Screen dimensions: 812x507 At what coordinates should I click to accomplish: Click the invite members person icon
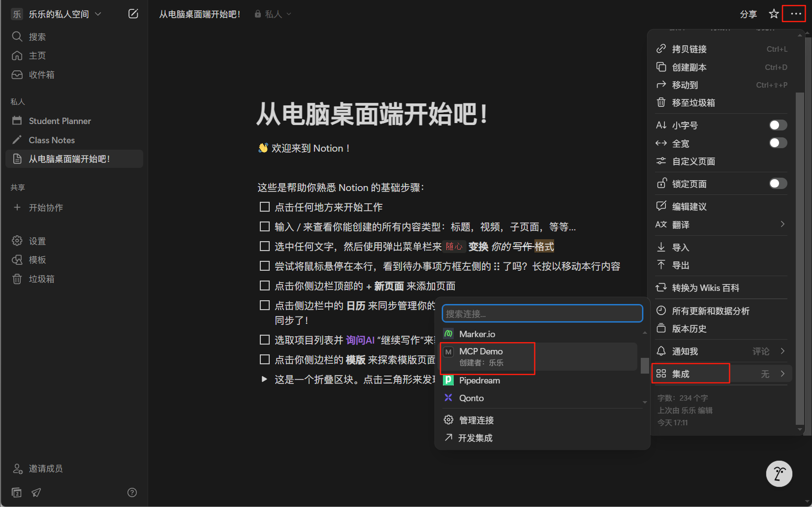click(x=17, y=469)
